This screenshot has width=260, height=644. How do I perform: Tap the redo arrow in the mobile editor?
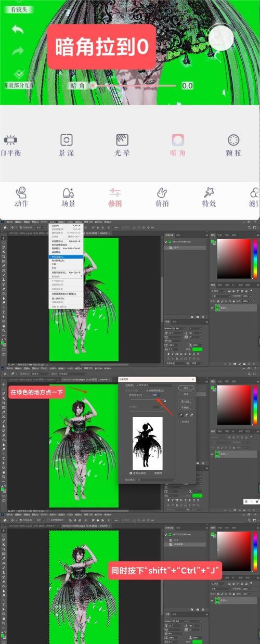(19, 51)
